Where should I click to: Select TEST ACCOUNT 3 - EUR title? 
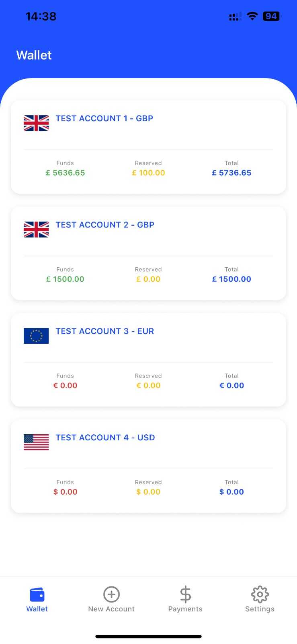(x=105, y=331)
